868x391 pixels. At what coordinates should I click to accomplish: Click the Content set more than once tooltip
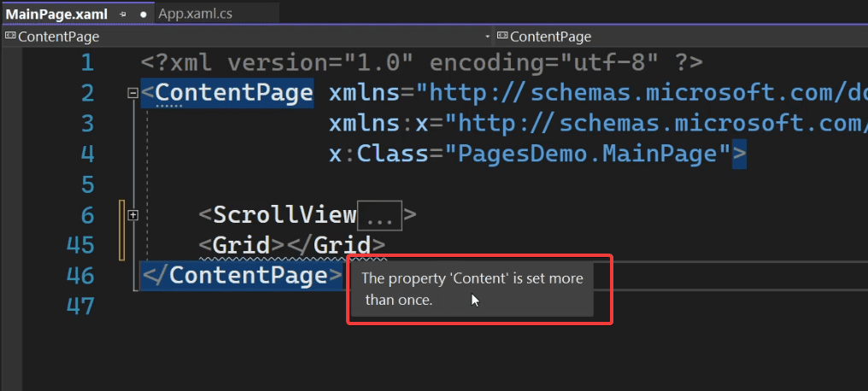472,289
